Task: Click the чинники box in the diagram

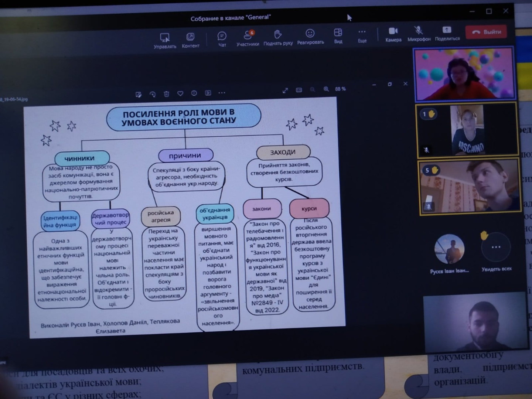Action: click(82, 158)
